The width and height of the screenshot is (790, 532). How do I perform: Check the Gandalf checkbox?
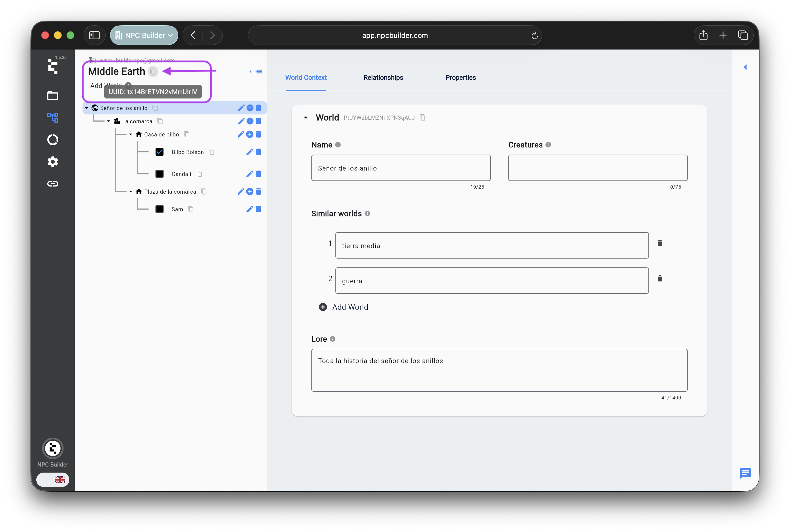click(x=160, y=174)
